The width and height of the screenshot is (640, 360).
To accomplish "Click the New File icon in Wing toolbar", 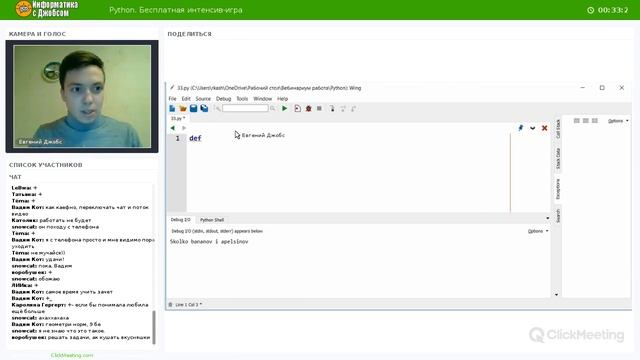I will pos(172,108).
